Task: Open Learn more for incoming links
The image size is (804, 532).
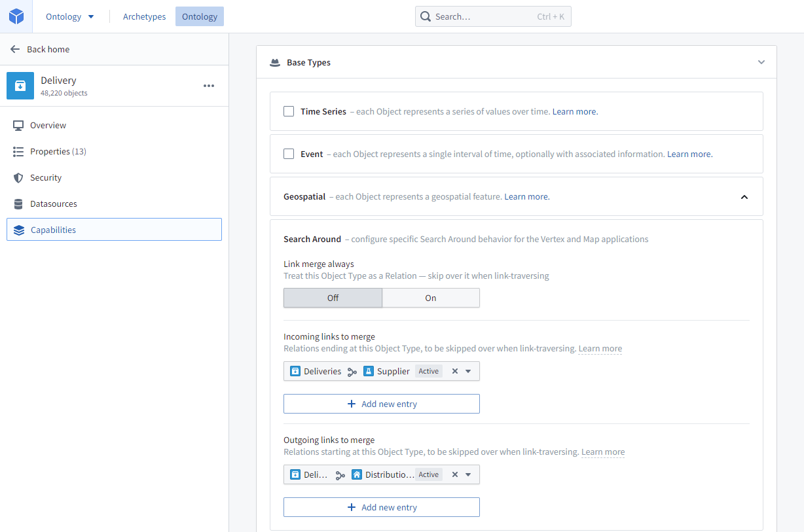Action: (600, 348)
